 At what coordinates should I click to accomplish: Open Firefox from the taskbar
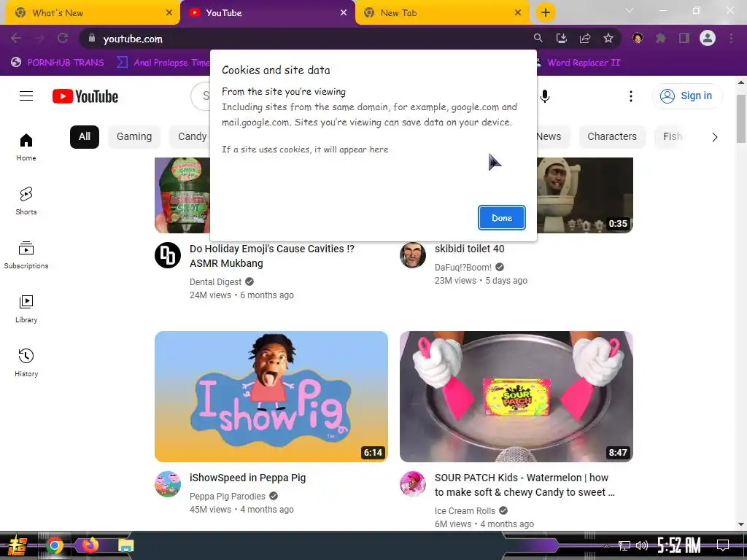[x=90, y=545]
